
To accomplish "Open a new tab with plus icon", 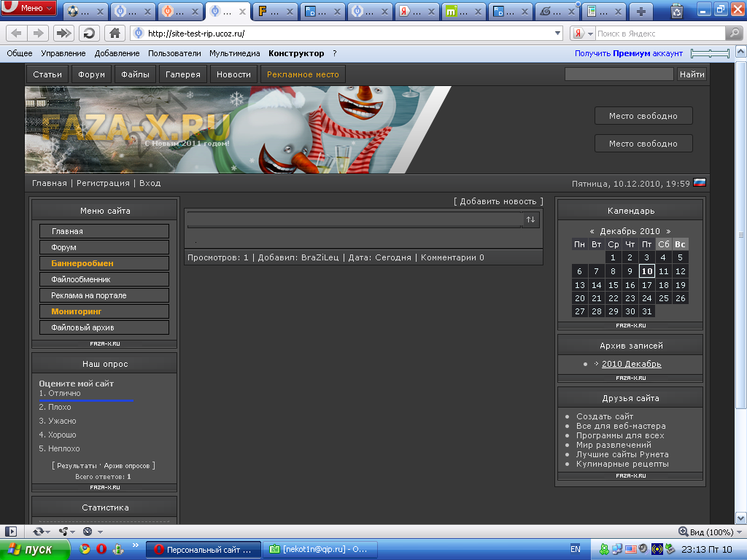I will coord(641,11).
